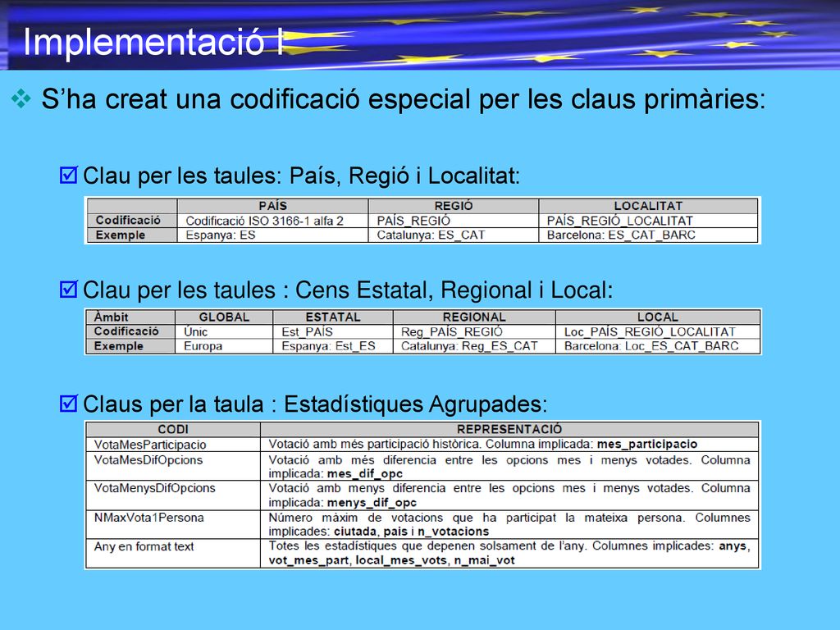Click the 'PAÍS' column header in first table

272,206
